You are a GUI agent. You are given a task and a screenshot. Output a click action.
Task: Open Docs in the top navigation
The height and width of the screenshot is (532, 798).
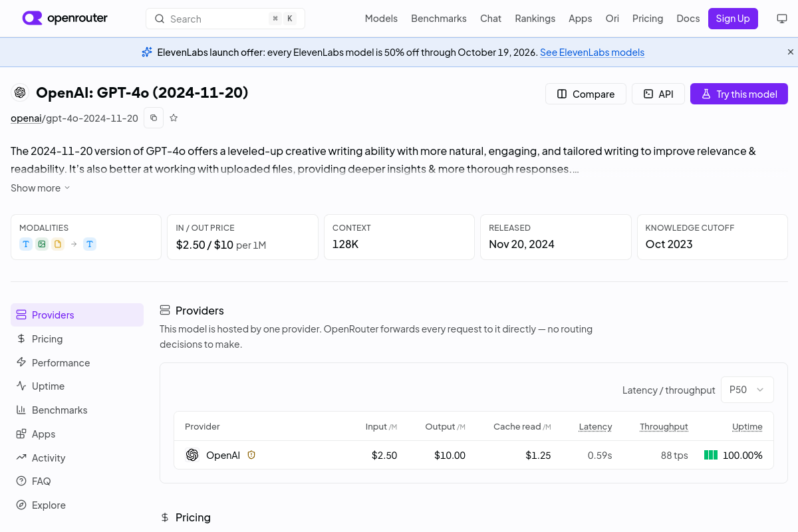tap(688, 19)
